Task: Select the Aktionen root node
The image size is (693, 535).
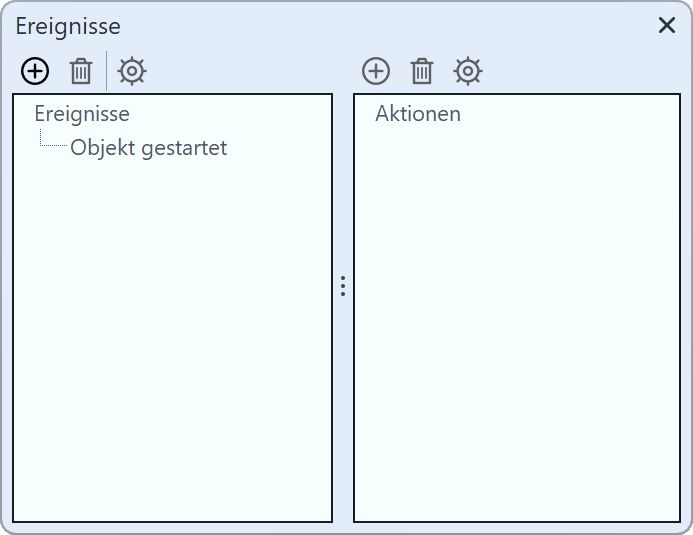Action: pos(418,114)
